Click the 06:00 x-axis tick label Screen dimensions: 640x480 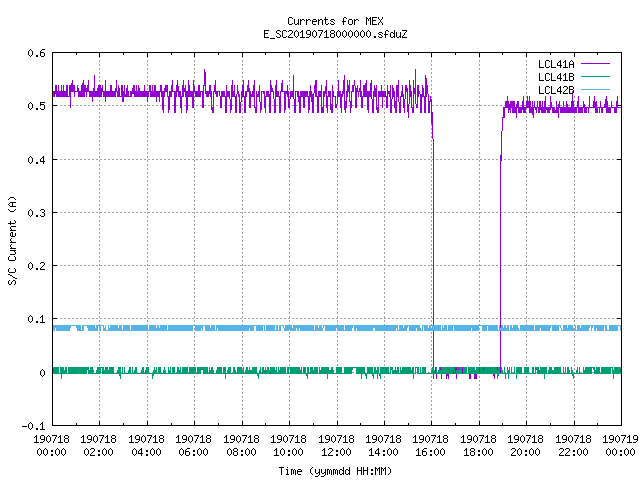point(193,452)
